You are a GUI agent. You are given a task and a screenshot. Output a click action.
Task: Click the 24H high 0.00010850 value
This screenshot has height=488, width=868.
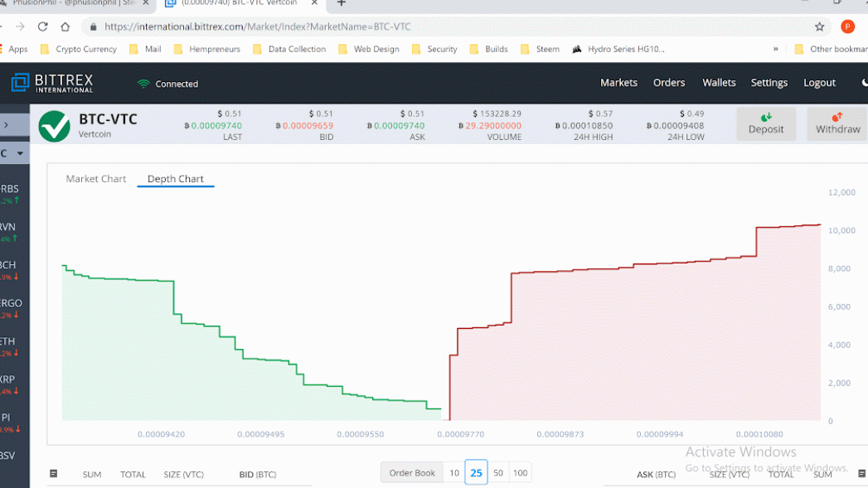[x=584, y=126]
